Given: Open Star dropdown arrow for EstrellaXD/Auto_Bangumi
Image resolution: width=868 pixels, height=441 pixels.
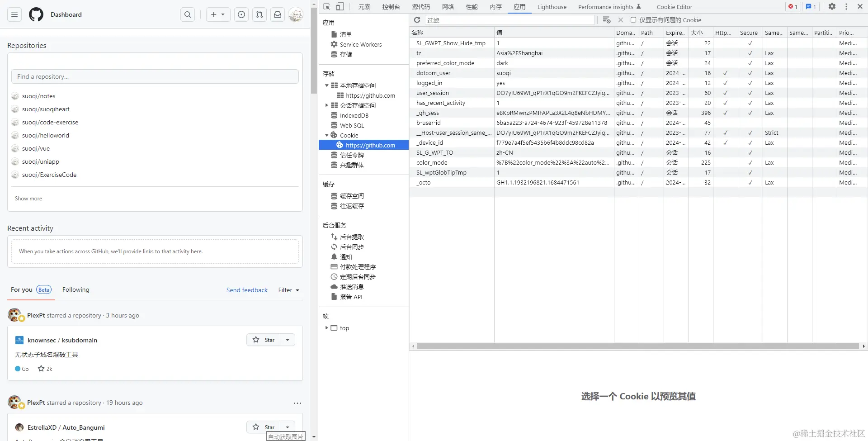Looking at the screenshot, I should pos(288,427).
